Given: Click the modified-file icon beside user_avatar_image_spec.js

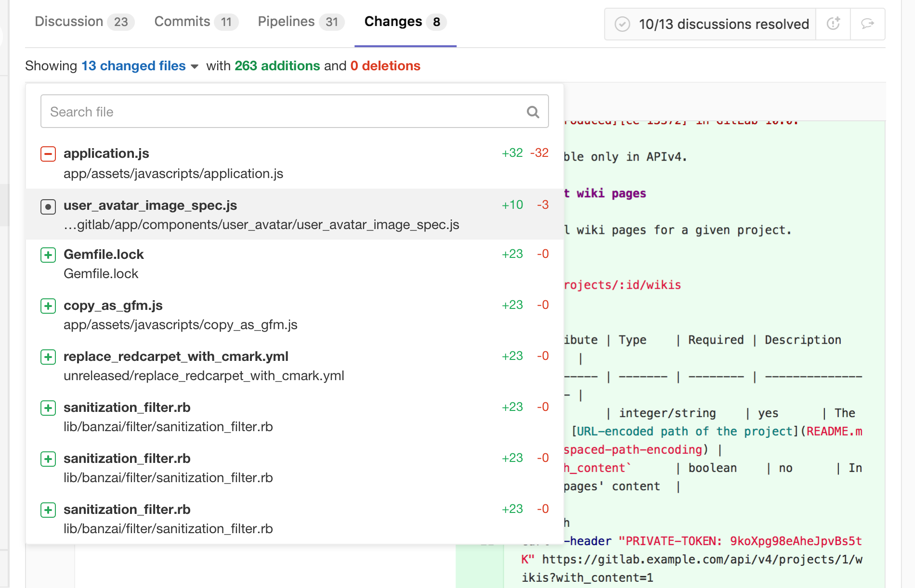Looking at the screenshot, I should [x=48, y=206].
